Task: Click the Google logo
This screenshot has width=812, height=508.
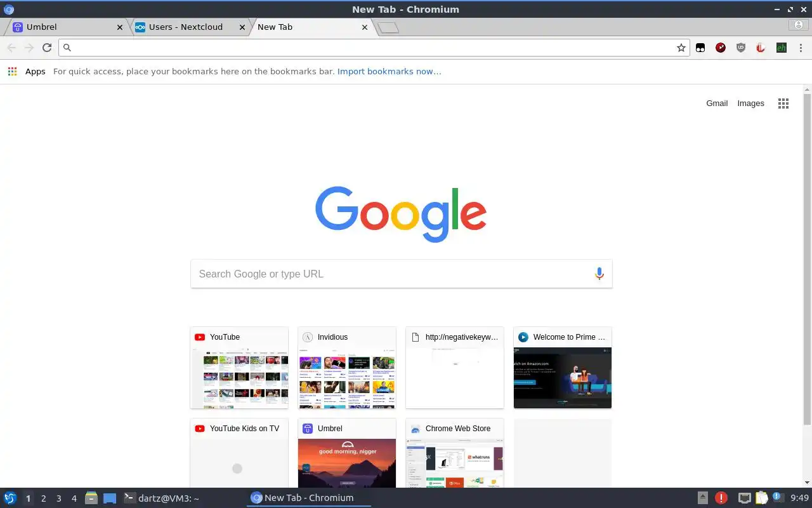Action: tap(401, 214)
